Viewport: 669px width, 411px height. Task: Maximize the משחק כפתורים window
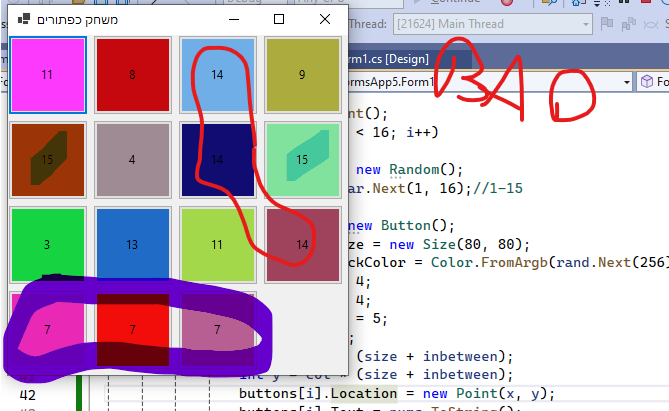279,19
